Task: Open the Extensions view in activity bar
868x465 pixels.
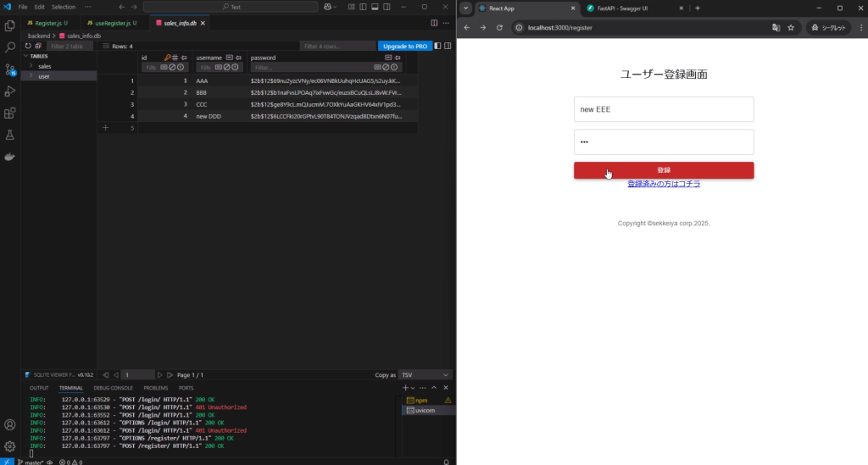Action: point(10,113)
